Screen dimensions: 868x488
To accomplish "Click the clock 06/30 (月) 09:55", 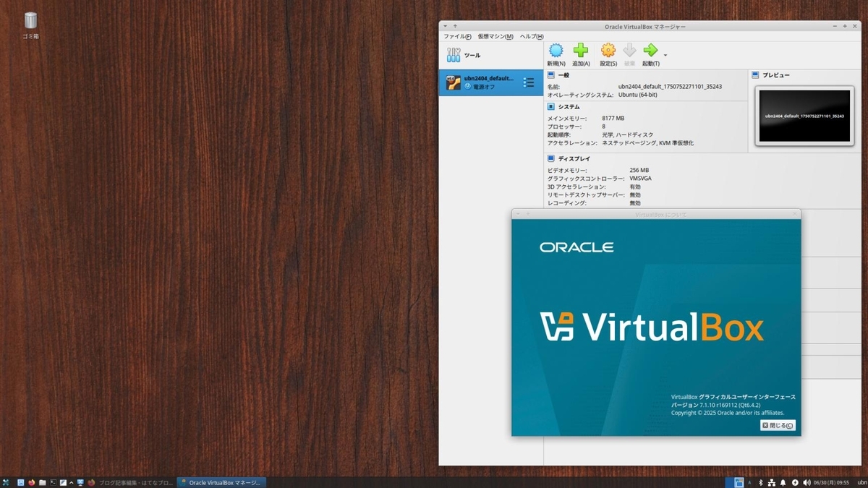I will pyautogui.click(x=831, y=482).
